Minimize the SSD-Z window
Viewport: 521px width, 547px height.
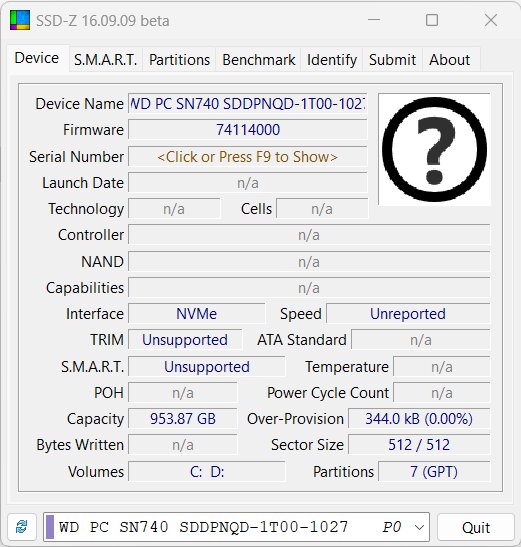click(374, 20)
